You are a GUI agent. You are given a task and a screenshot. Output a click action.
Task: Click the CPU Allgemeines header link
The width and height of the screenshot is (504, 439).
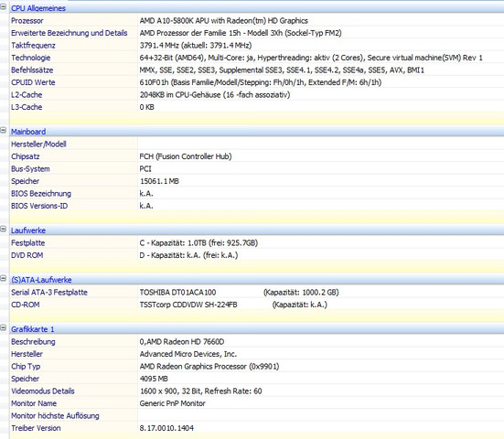coord(38,8)
